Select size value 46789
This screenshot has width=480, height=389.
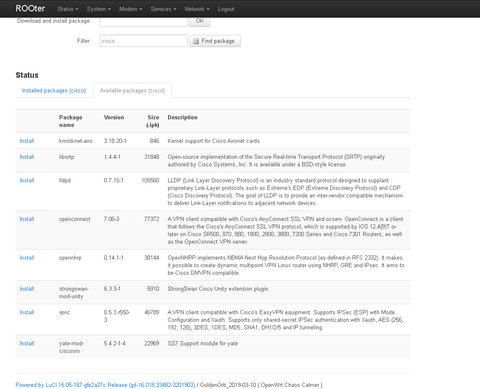tap(152, 312)
